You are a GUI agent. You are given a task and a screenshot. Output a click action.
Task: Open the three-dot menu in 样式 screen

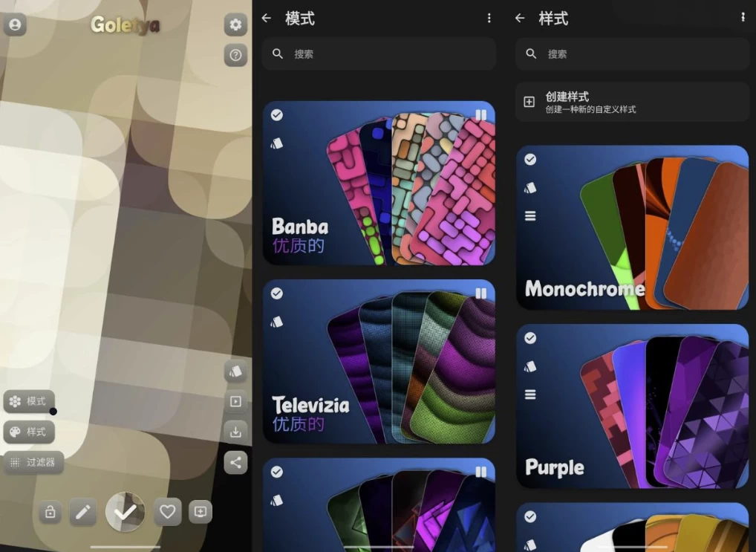pyautogui.click(x=743, y=18)
